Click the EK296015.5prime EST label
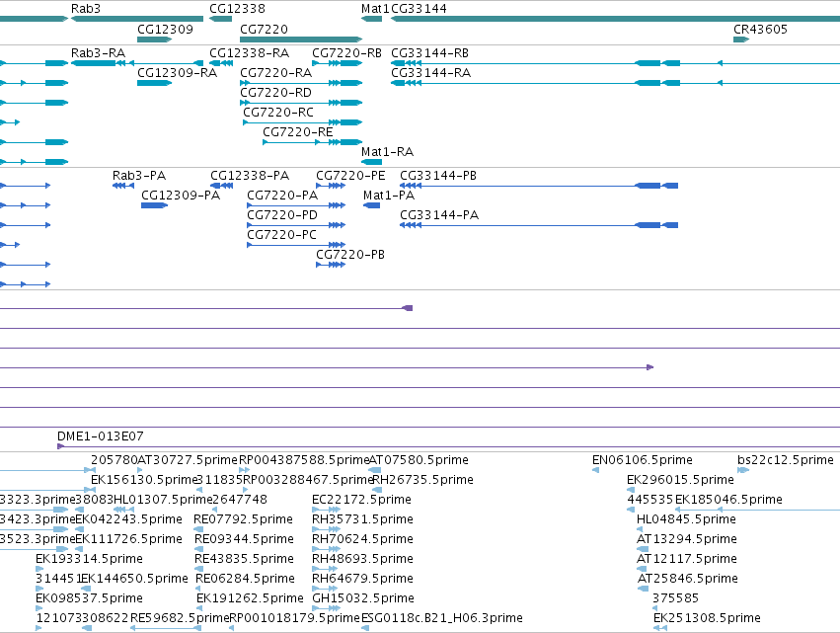This screenshot has width=840, height=633. 680,480
